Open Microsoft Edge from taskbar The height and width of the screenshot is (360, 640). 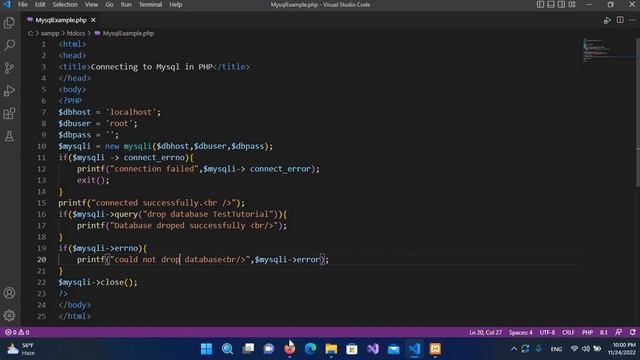pos(311,349)
